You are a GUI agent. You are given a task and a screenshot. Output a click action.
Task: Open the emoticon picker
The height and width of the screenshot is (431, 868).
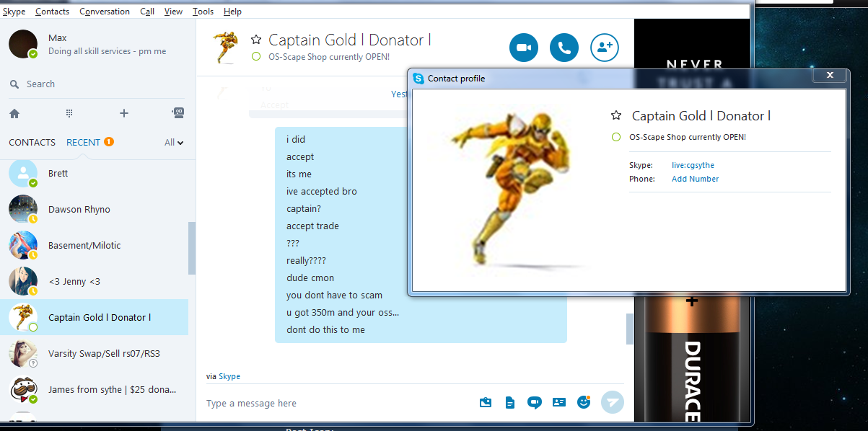584,402
